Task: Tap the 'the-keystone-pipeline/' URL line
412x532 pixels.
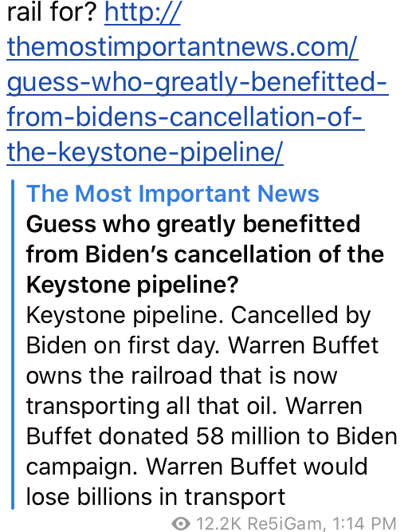Action: tap(145, 152)
